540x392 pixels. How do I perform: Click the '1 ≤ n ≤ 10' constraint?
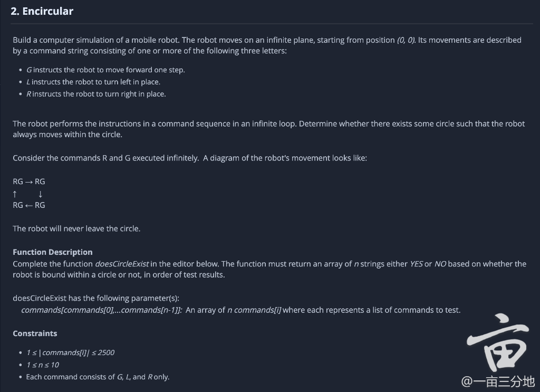(x=43, y=365)
